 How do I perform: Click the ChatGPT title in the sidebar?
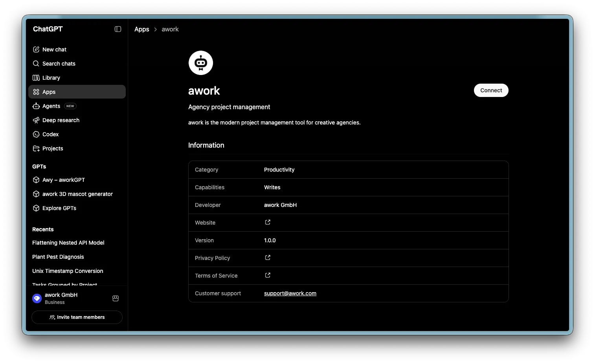(48, 29)
